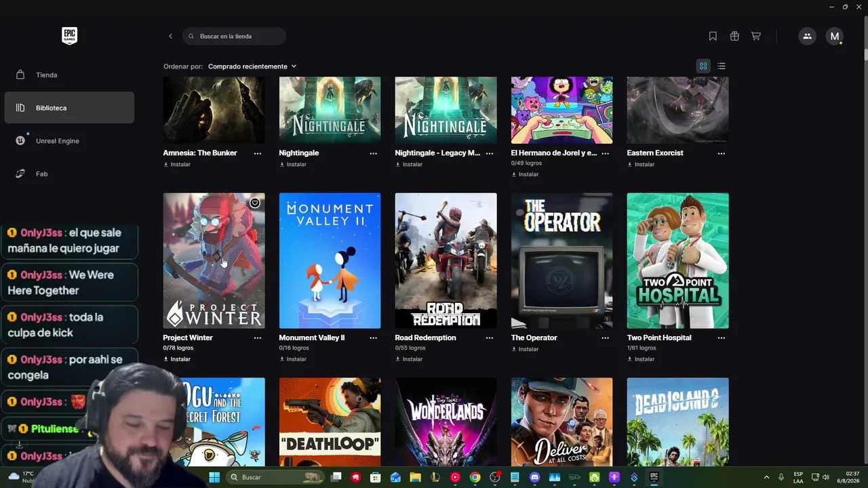This screenshot has height=488, width=868.
Task: Expand 'Comprado recientemente' sort dropdown
Action: (x=252, y=66)
